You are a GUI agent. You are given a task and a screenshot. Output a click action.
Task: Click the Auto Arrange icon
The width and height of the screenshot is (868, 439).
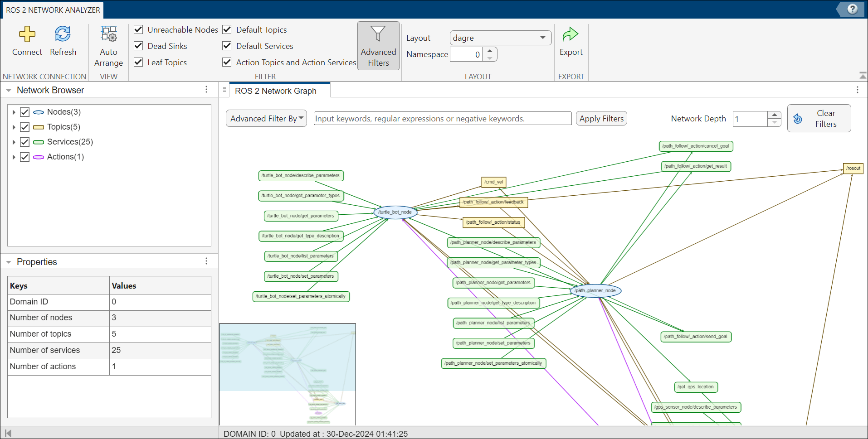(108, 34)
